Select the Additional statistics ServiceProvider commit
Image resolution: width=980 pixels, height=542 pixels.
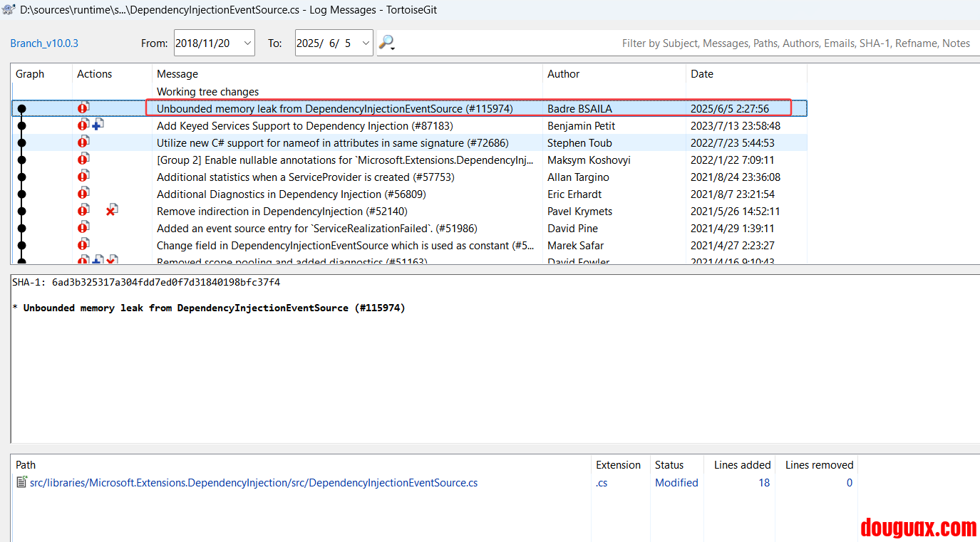pyautogui.click(x=305, y=177)
